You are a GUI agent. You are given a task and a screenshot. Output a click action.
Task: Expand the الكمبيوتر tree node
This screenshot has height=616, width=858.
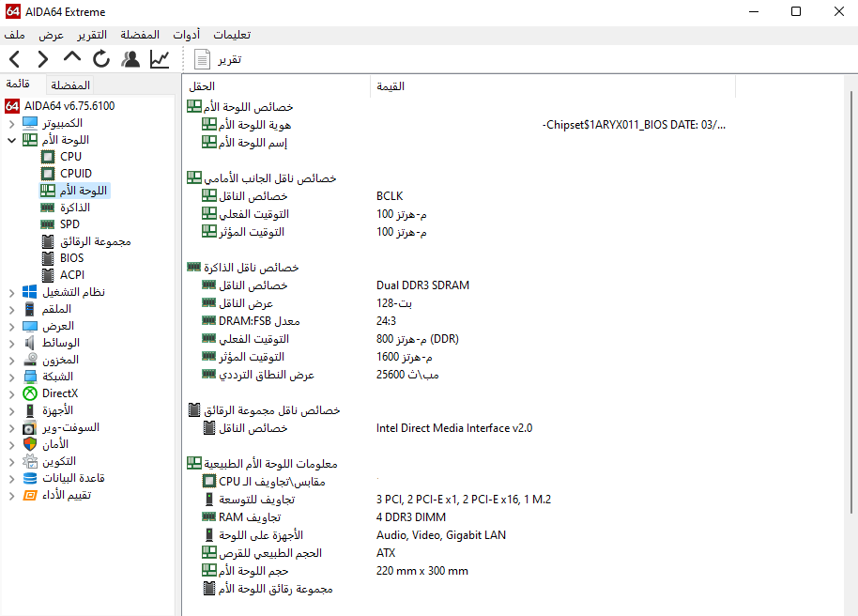11,124
